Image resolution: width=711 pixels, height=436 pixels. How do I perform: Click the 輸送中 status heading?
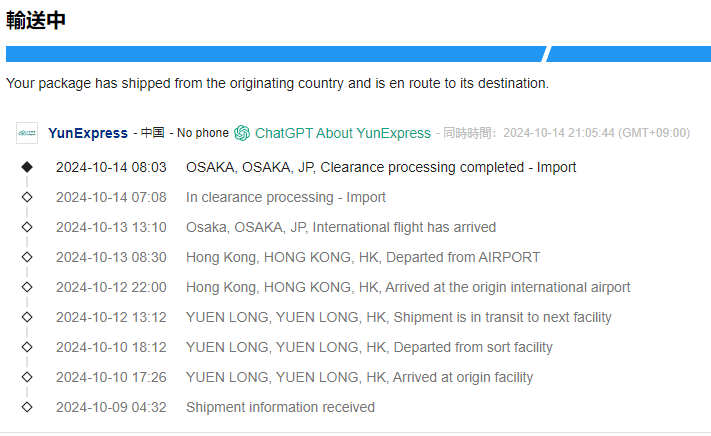(x=36, y=20)
